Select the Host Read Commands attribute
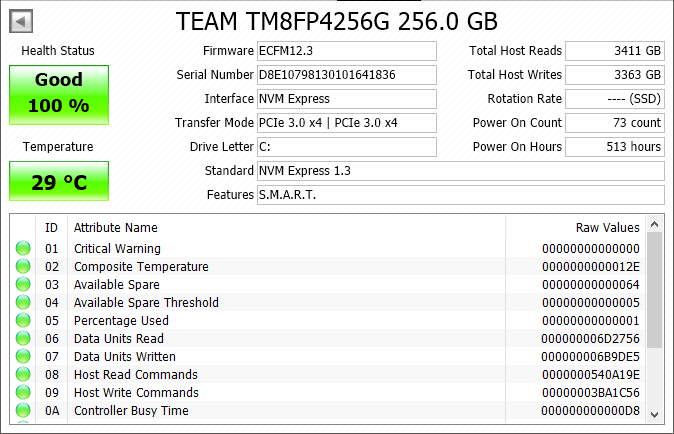674x434 pixels. 136,375
